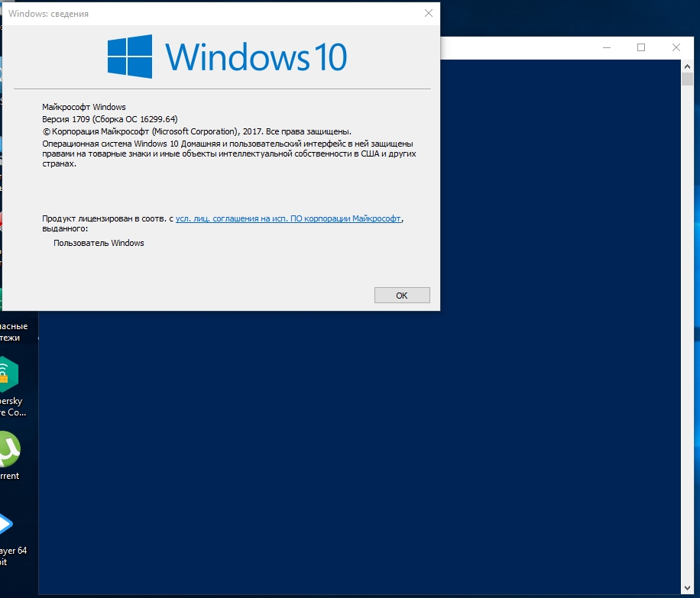The image size is (700, 598).
Task: Open the Microsoft license agreement link
Action: pyautogui.click(x=288, y=218)
